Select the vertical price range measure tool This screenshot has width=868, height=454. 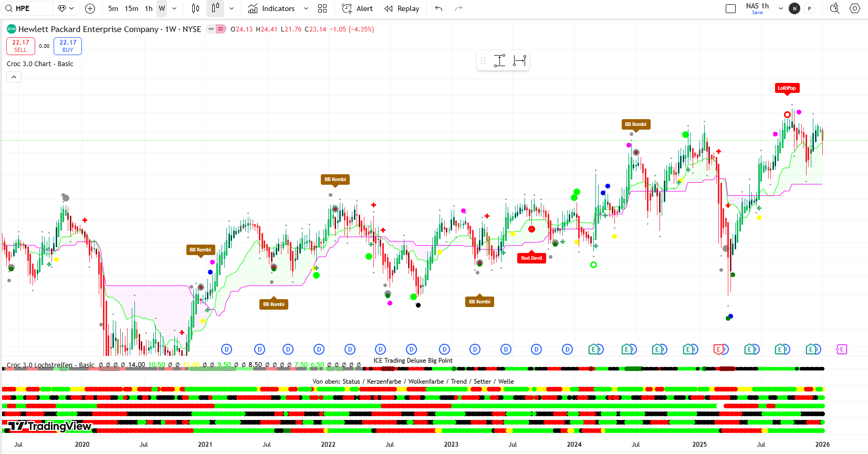coord(499,61)
